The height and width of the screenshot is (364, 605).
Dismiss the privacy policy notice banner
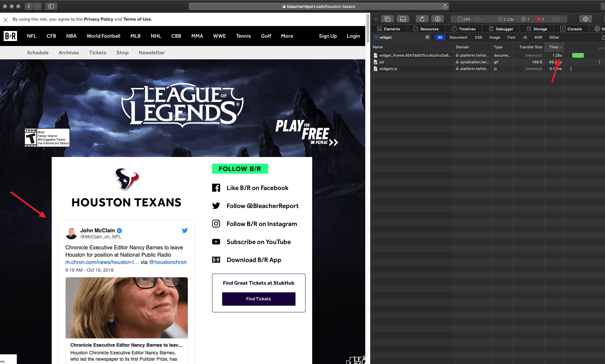tap(6, 20)
